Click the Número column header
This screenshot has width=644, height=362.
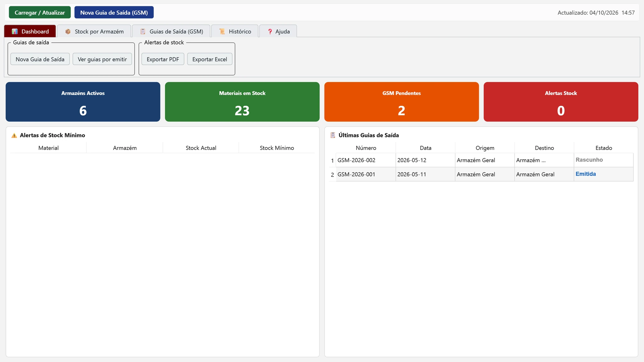[366, 148]
